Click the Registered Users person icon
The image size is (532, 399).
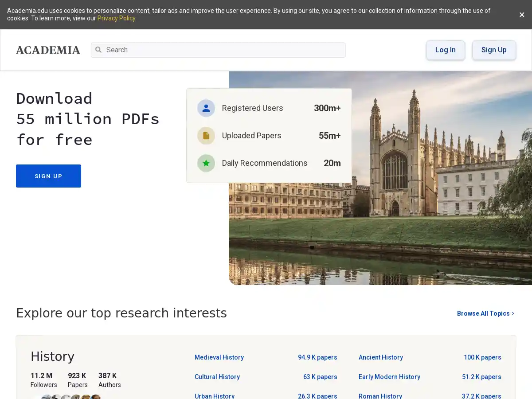(x=206, y=108)
